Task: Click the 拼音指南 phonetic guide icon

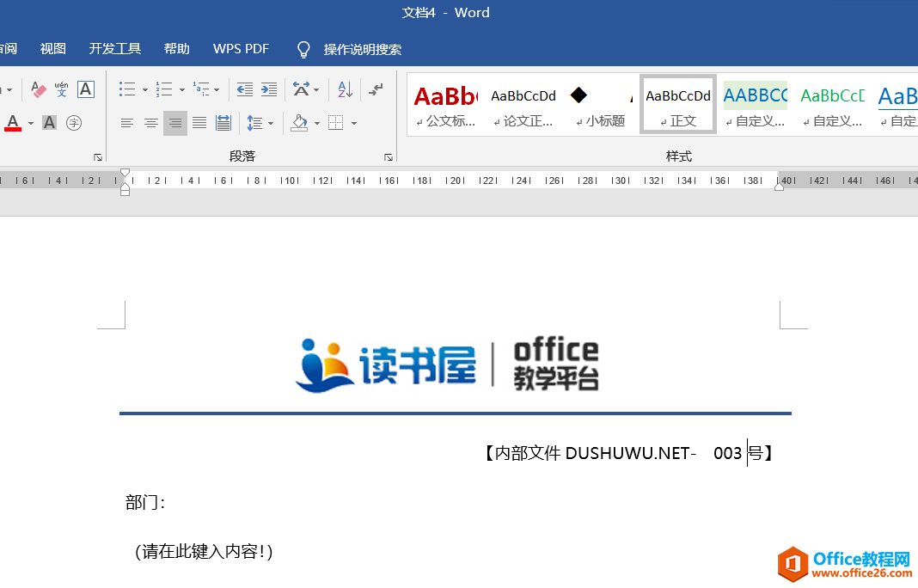Action: coord(60,89)
